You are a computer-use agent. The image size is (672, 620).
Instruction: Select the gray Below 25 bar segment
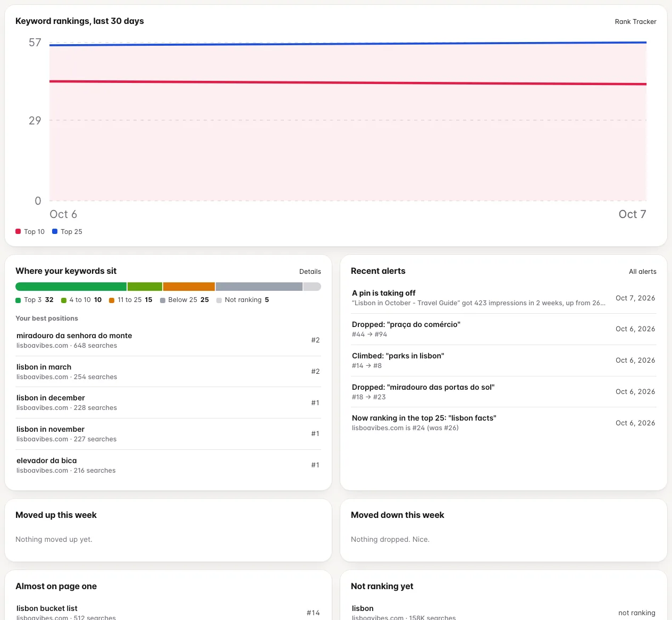tap(259, 287)
